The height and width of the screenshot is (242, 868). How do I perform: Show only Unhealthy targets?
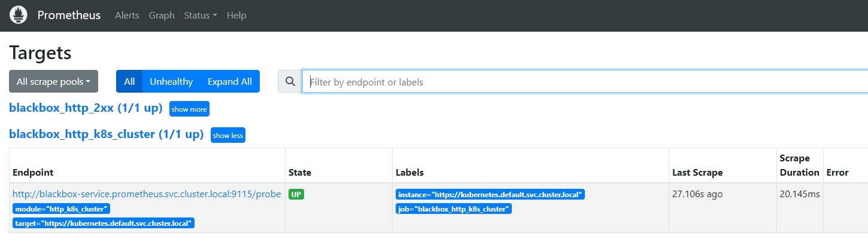(171, 82)
